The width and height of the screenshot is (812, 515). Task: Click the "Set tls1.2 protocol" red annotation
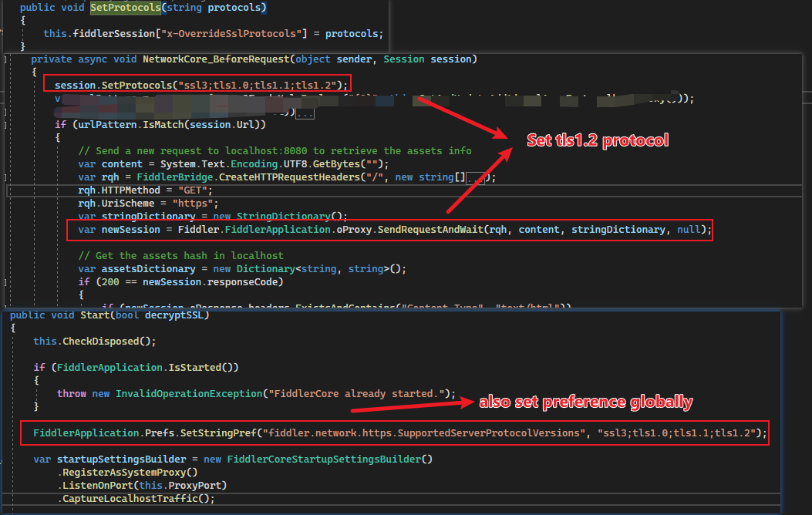click(x=597, y=140)
